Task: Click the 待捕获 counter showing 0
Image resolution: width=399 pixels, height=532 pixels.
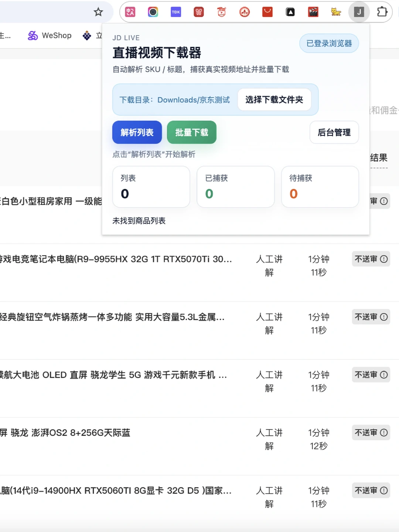Action: click(320, 187)
